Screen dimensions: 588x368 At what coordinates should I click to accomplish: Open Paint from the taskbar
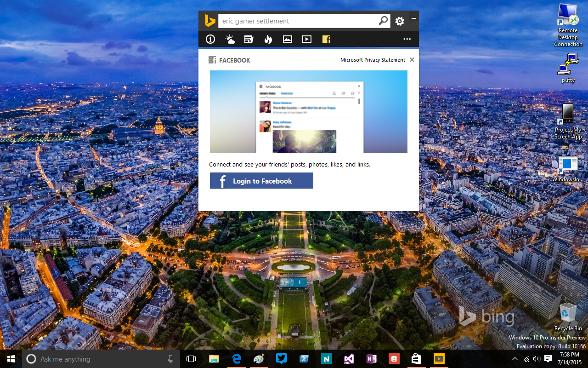259,359
